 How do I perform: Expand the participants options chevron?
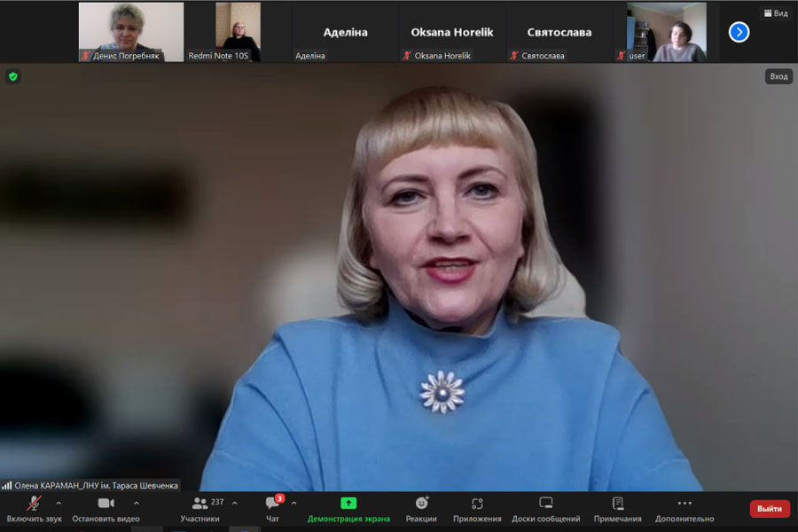tap(234, 503)
